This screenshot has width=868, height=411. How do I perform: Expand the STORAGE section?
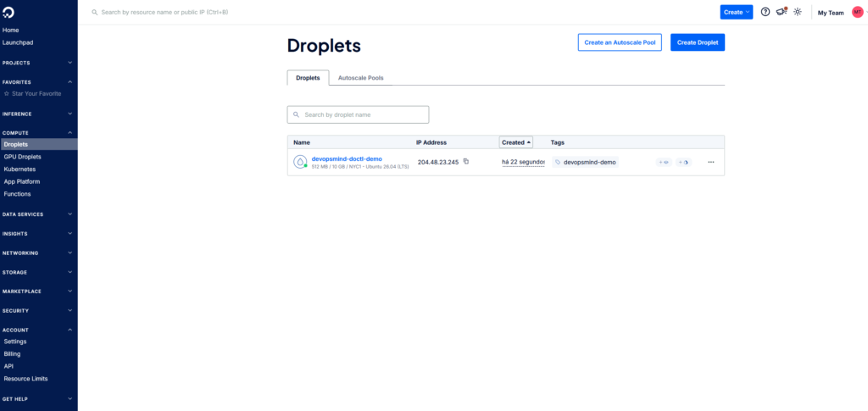point(39,272)
